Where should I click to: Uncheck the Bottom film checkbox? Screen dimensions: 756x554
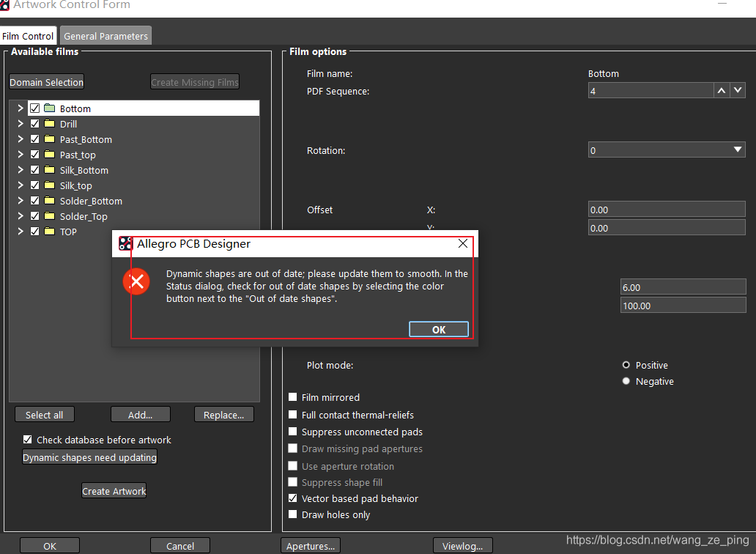(x=34, y=108)
